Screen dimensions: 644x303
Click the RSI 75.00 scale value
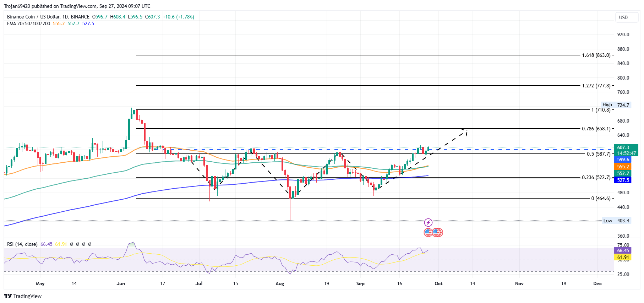pyautogui.click(x=623, y=245)
